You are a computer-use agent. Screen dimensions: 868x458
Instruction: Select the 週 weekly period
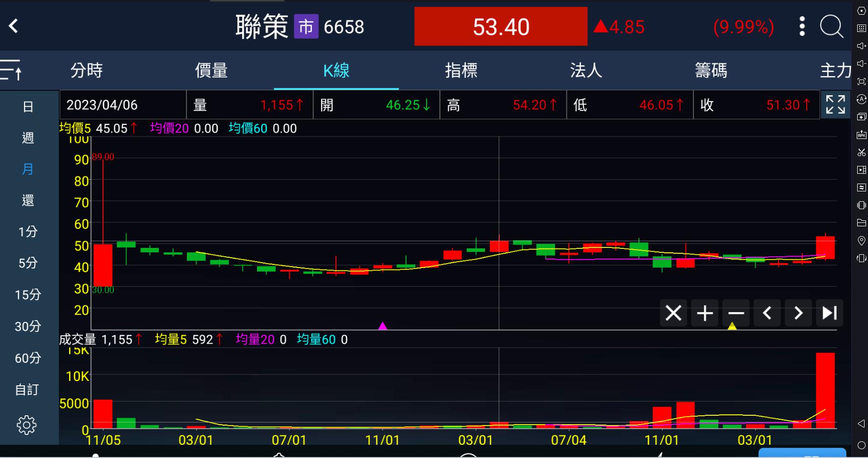(28, 138)
